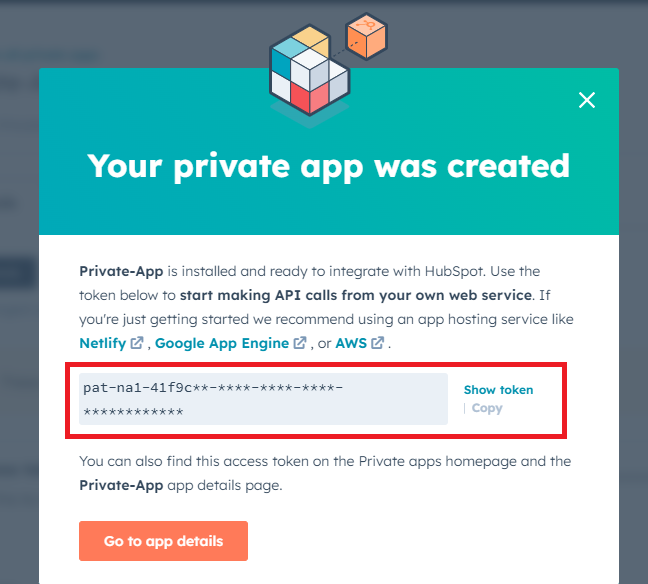The height and width of the screenshot is (584, 648).
Task: Click the external-link icon beside Netlify
Action: (138, 343)
